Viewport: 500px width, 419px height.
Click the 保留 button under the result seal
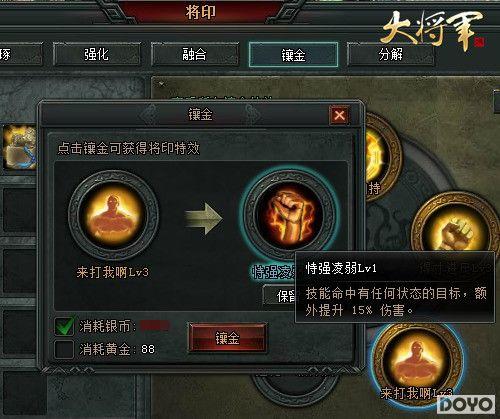click(280, 295)
